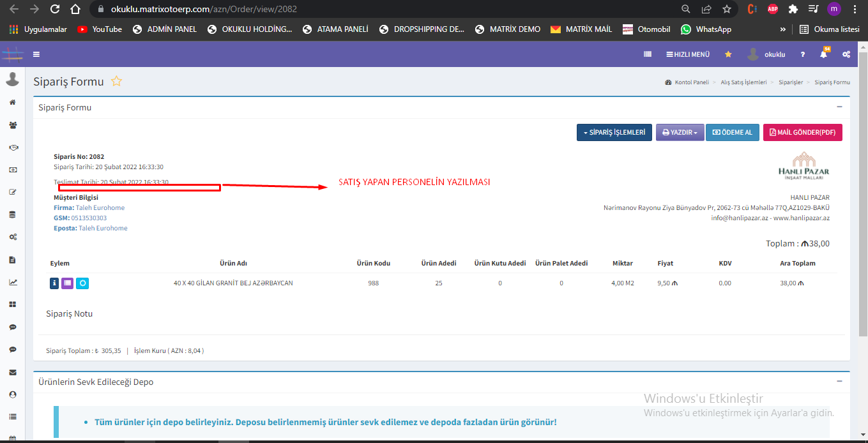Image resolution: width=868 pixels, height=443 pixels.
Task: Collapse the Ürünlerin Sevk Edileceği Depo panel
Action: [839, 381]
